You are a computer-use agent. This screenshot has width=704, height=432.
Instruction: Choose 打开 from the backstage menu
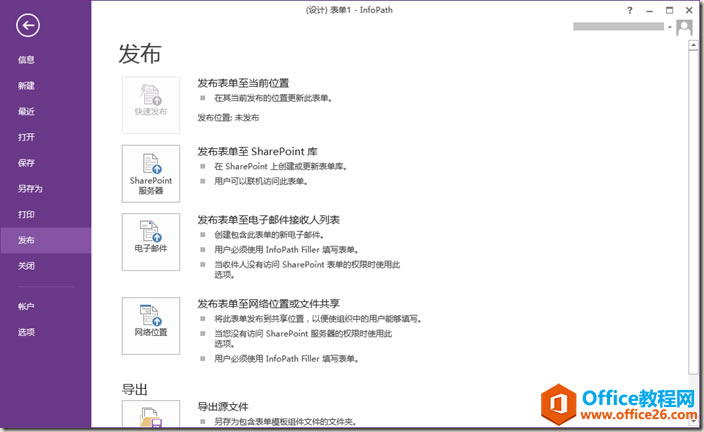click(x=26, y=137)
